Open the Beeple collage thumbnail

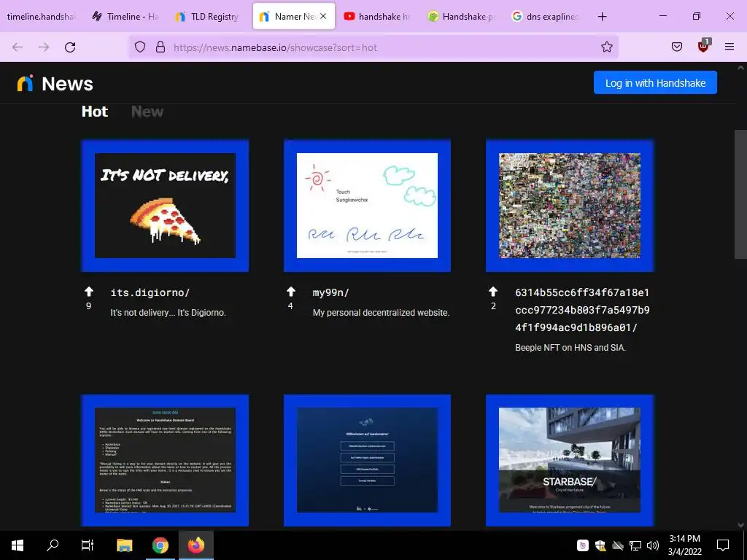(x=569, y=205)
